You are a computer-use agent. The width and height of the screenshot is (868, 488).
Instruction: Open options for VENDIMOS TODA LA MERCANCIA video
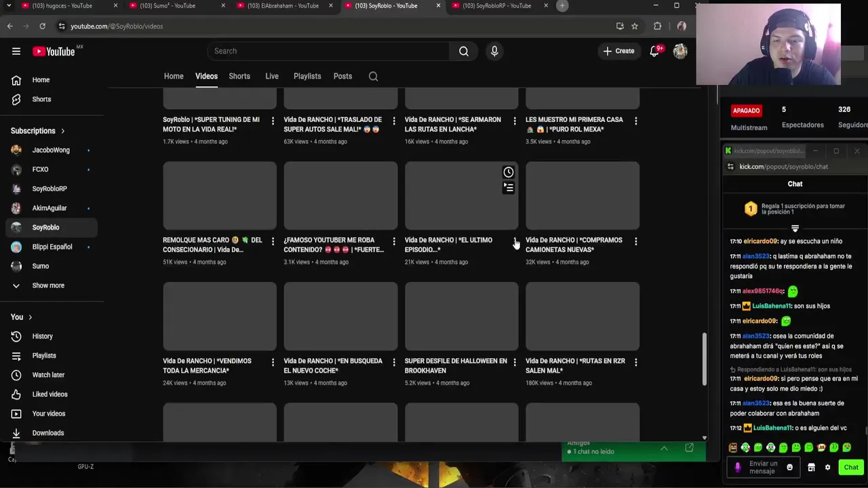[273, 362]
